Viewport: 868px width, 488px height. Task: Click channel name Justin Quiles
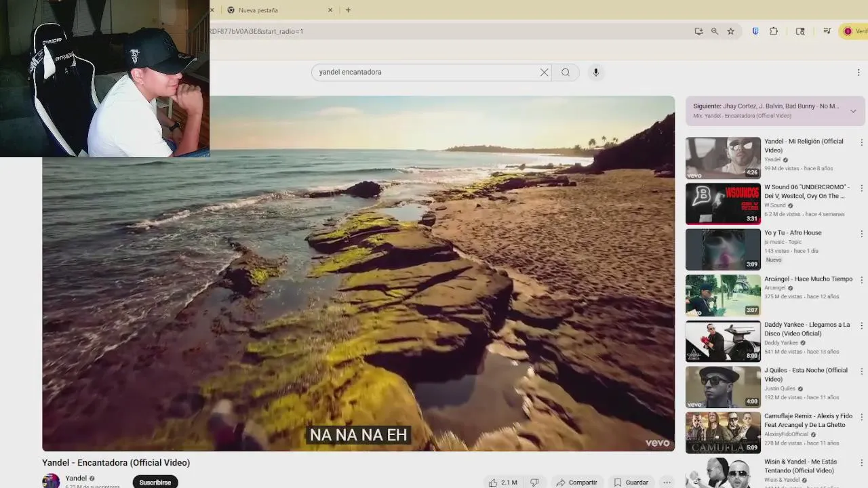click(x=780, y=388)
